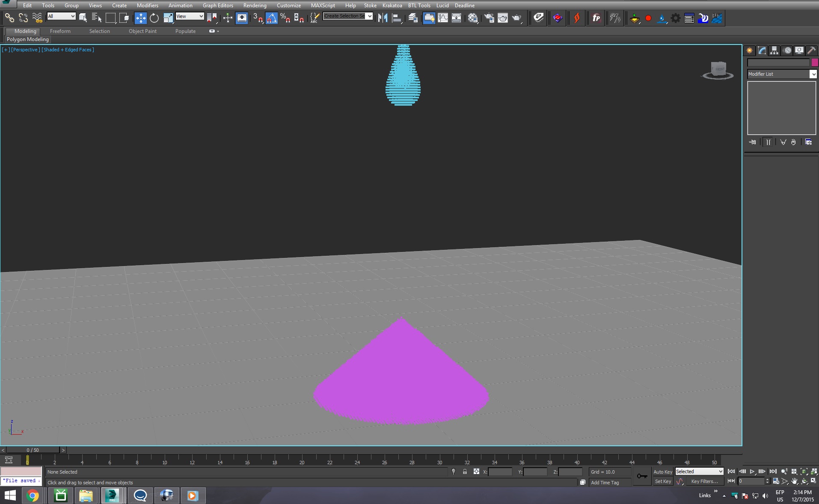Click the Key Filters button
Viewport: 819px width, 504px height.
[704, 481]
